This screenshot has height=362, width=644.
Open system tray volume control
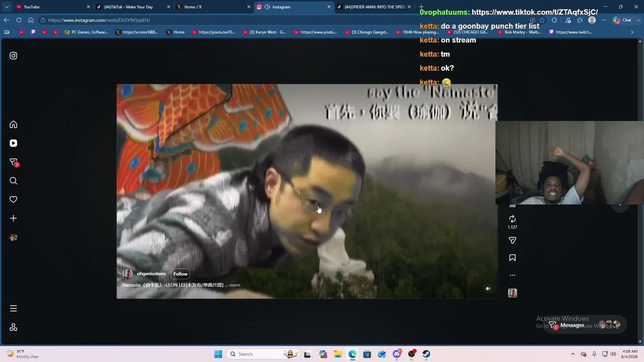(x=613, y=354)
